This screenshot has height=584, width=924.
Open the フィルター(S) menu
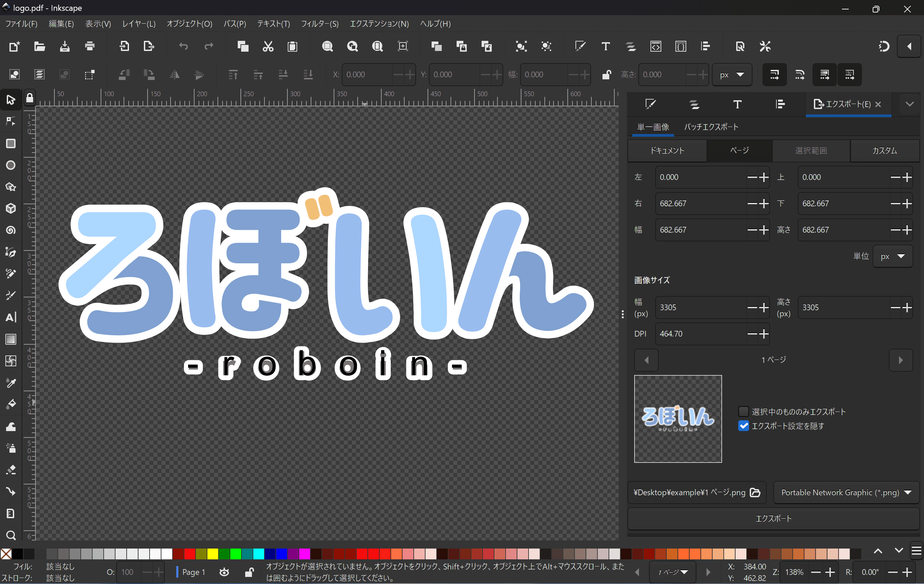click(x=319, y=24)
